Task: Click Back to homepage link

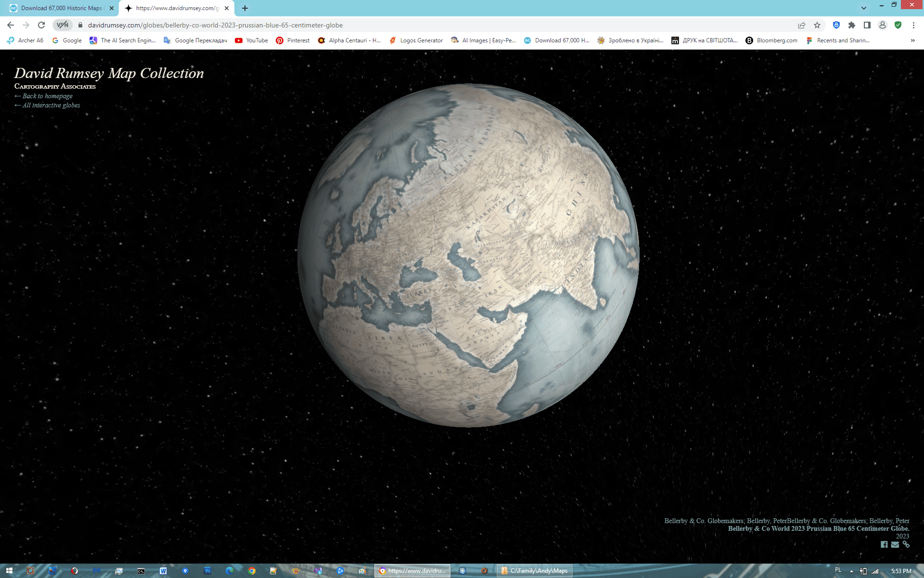Action: pyautogui.click(x=47, y=96)
